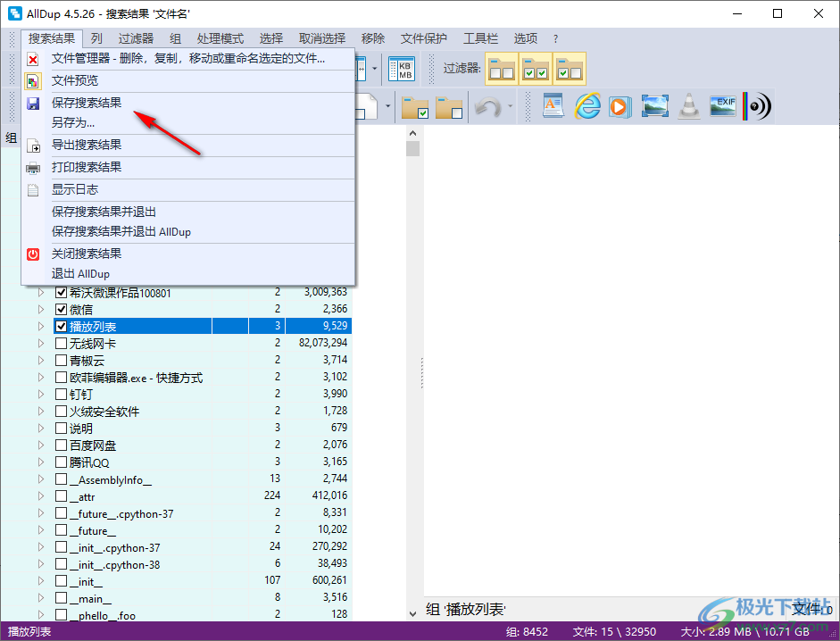This screenshot has height=641, width=840.
Task: Check the 青椒云 group checkbox
Action: click(x=61, y=361)
